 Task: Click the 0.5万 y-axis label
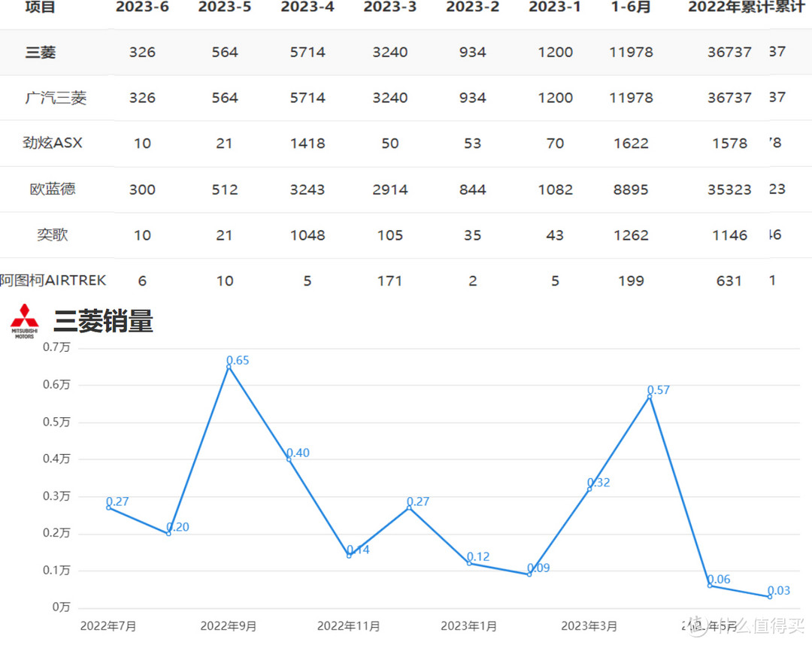(56, 422)
